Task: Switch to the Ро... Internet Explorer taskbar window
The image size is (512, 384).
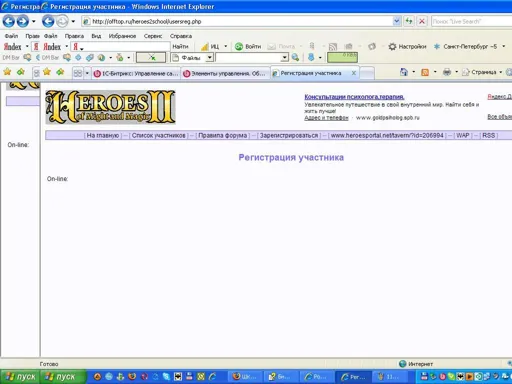Action: [x=318, y=377]
